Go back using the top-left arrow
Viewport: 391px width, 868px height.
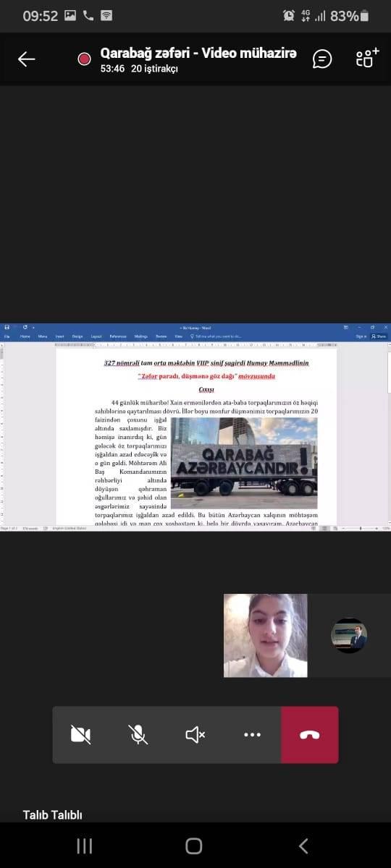[26, 59]
